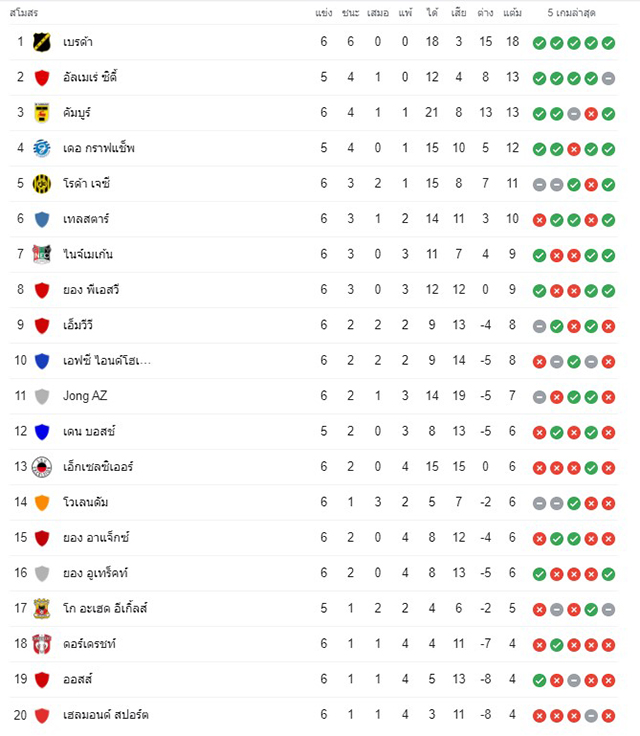The image size is (640, 736).
Task: Click the red loss icon in คัมบูร์ form
Action: [x=591, y=114]
